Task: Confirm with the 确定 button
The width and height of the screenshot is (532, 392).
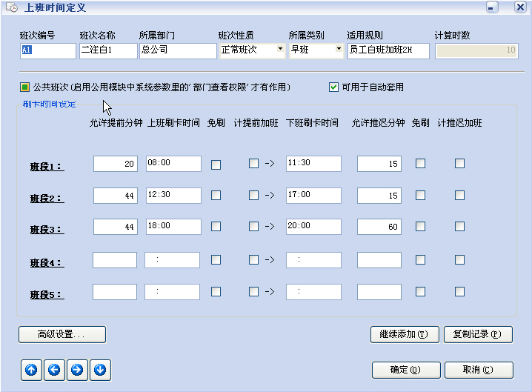Action: coord(405,369)
